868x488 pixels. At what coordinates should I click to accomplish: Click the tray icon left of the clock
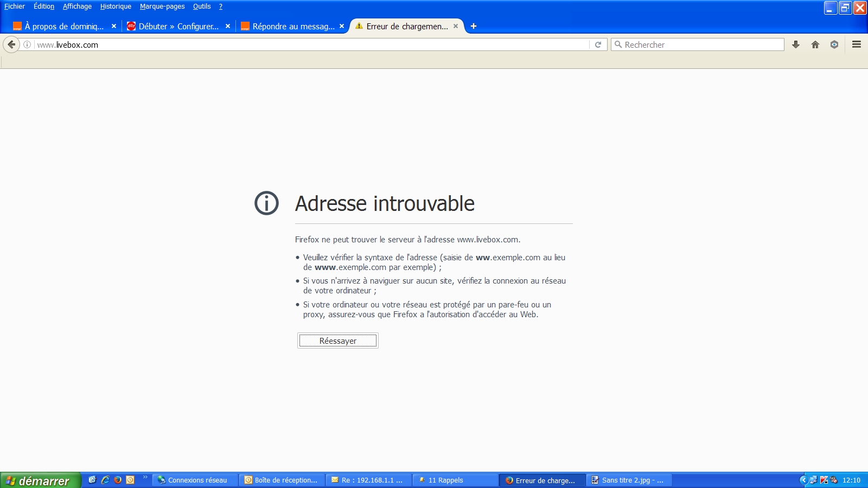tap(834, 480)
